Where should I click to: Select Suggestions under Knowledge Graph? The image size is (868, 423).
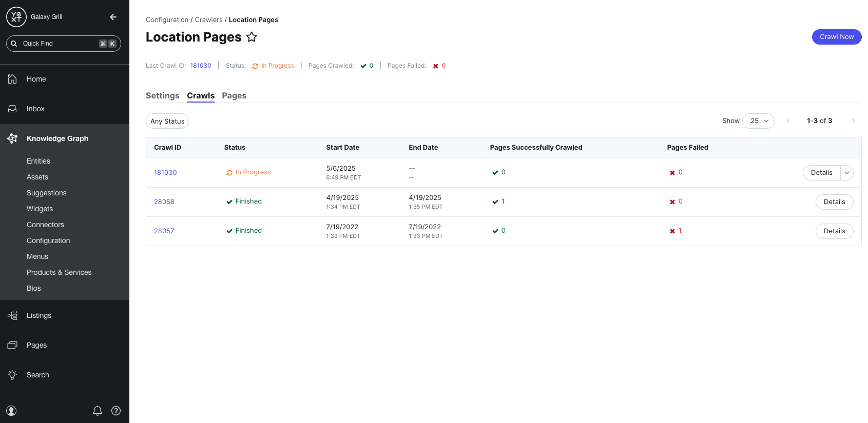(47, 193)
